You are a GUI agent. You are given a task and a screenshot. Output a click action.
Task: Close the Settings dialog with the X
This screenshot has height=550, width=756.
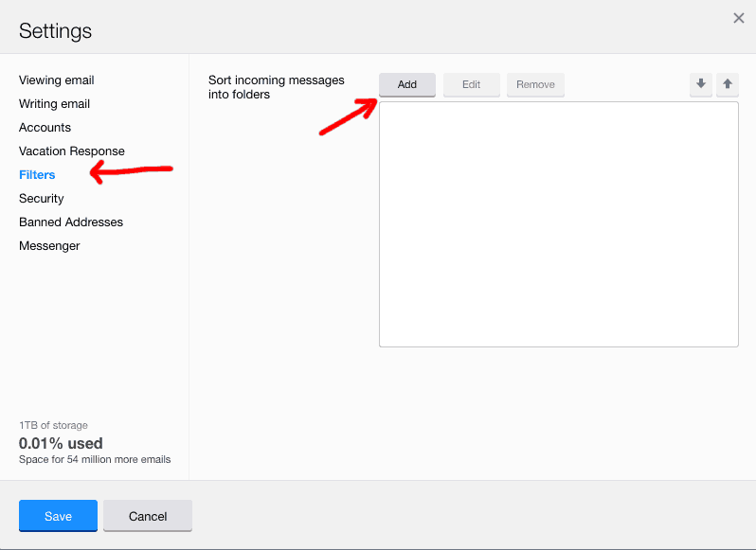739,18
